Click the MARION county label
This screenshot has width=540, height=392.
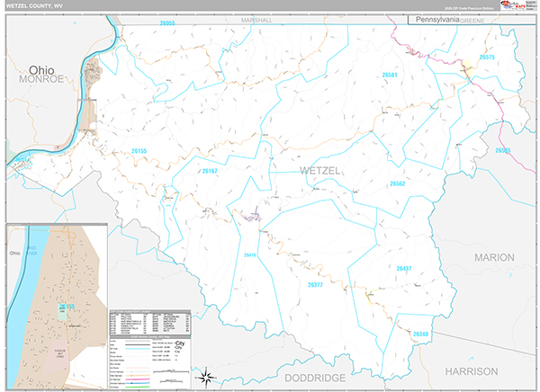[x=494, y=257]
